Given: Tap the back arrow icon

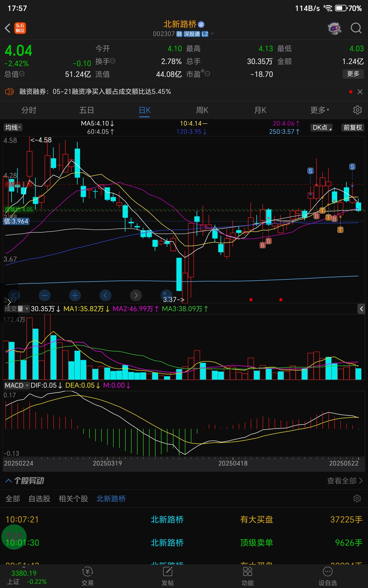Looking at the screenshot, I should (8, 28).
